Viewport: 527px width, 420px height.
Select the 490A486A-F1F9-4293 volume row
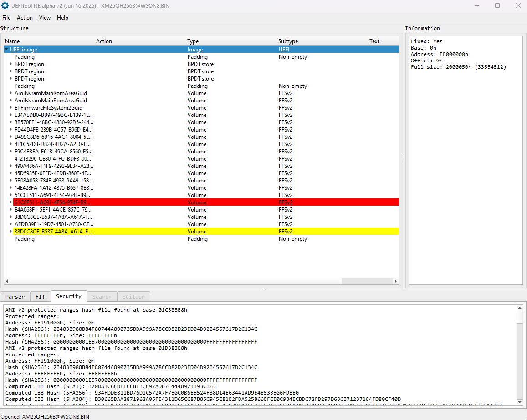(x=201, y=166)
